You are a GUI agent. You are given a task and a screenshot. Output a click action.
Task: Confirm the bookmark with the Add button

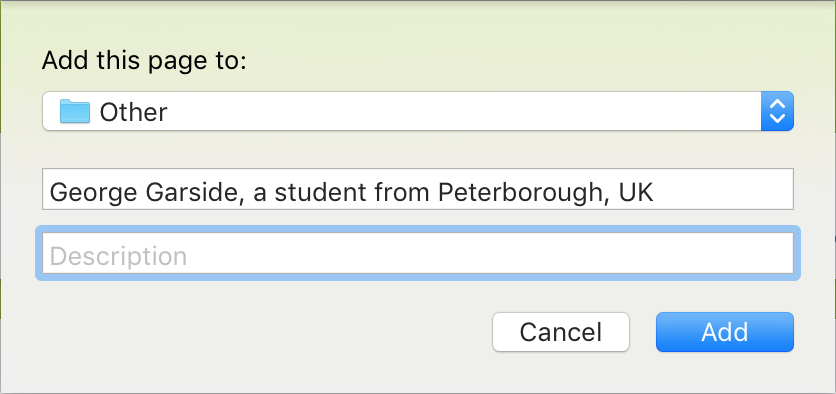pyautogui.click(x=725, y=332)
